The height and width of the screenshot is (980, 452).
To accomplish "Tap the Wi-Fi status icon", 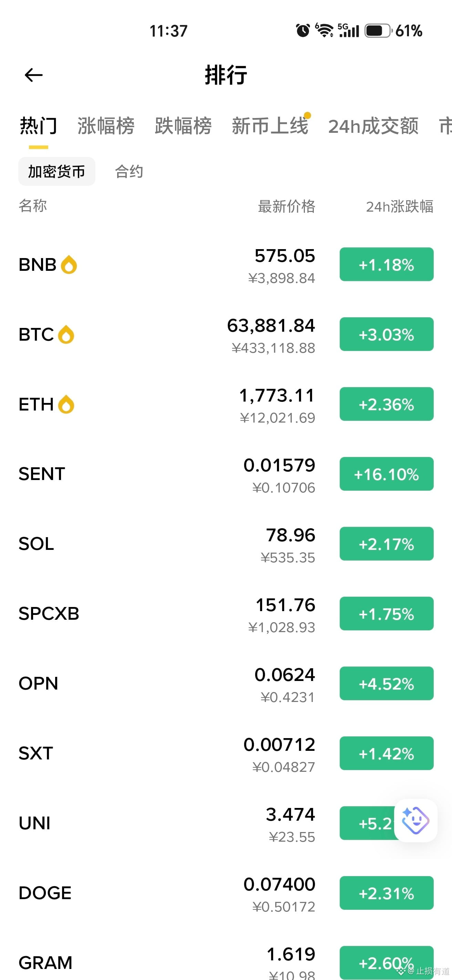I will 324,30.
